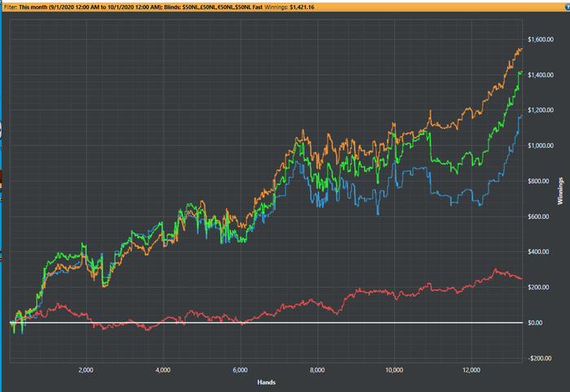Screen dimensions: 570x392
Task: Click the red line's end point
Action: tap(522, 279)
